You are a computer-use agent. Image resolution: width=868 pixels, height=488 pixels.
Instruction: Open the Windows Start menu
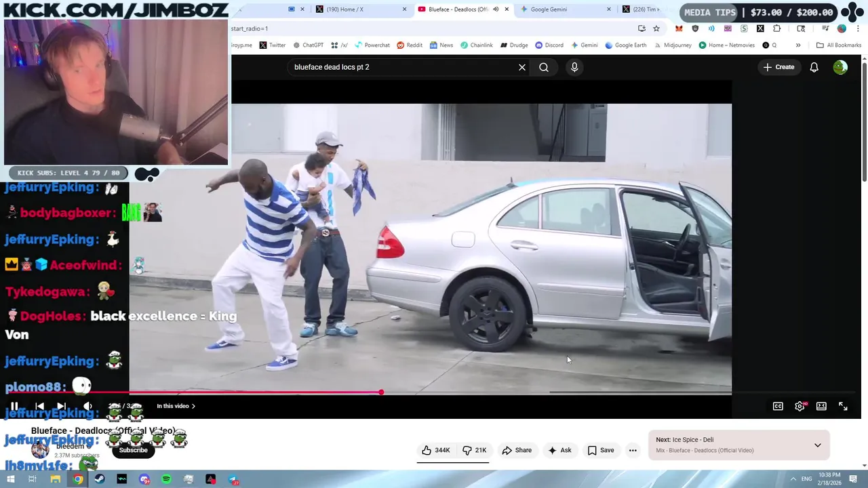10,479
